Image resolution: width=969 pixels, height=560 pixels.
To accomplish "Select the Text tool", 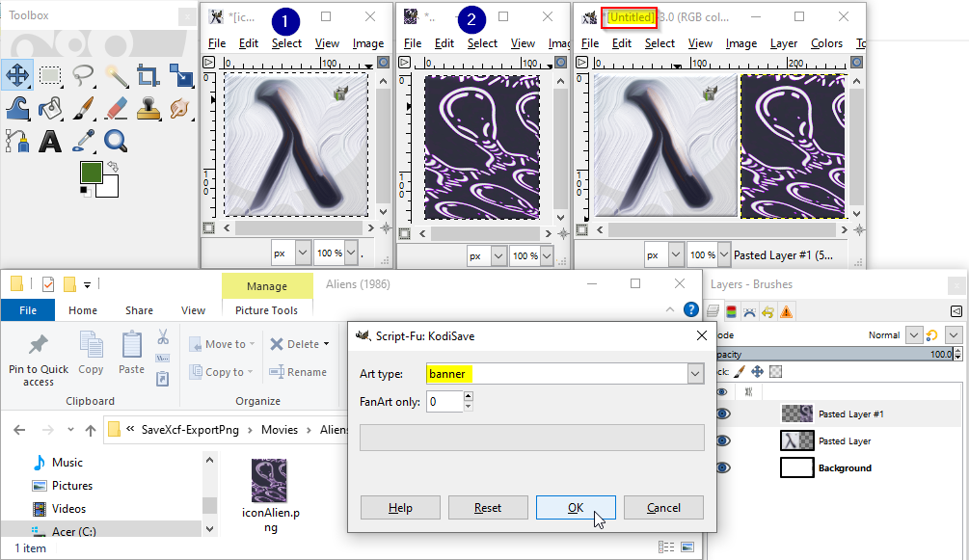I will 50,142.
